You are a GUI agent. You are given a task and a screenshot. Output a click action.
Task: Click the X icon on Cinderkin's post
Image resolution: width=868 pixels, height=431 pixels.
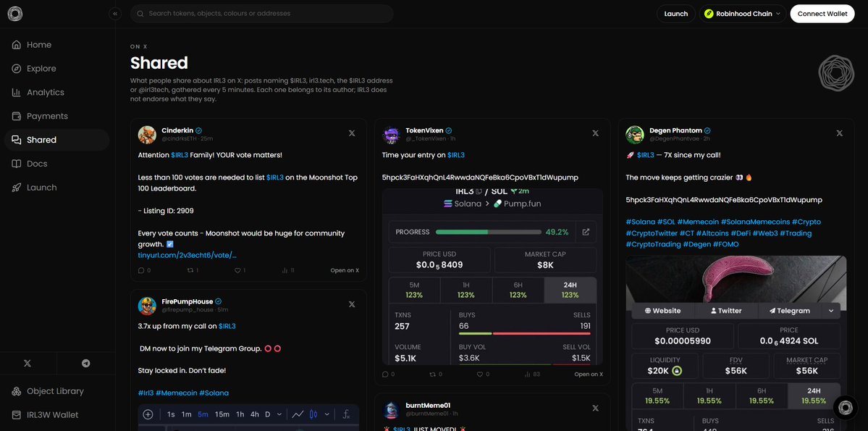352,133
